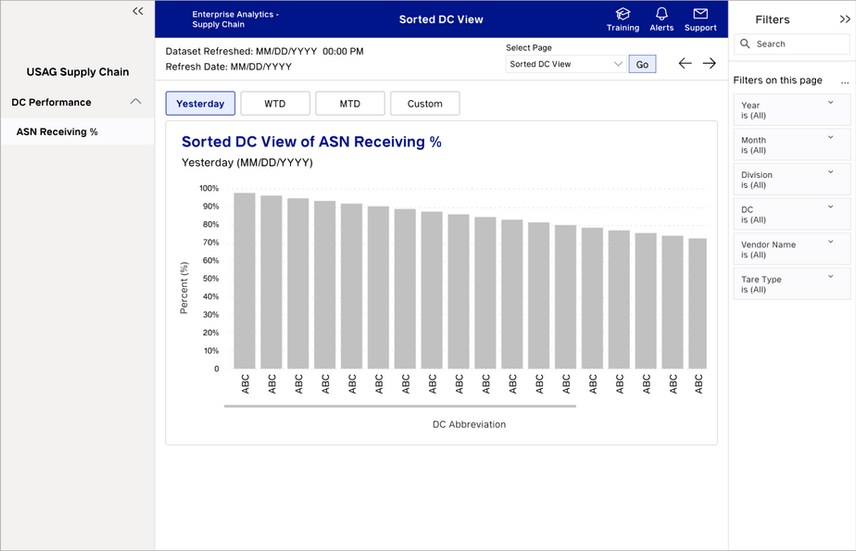Click the Filters on this page heading
This screenshot has height=551, width=856.
(x=777, y=80)
